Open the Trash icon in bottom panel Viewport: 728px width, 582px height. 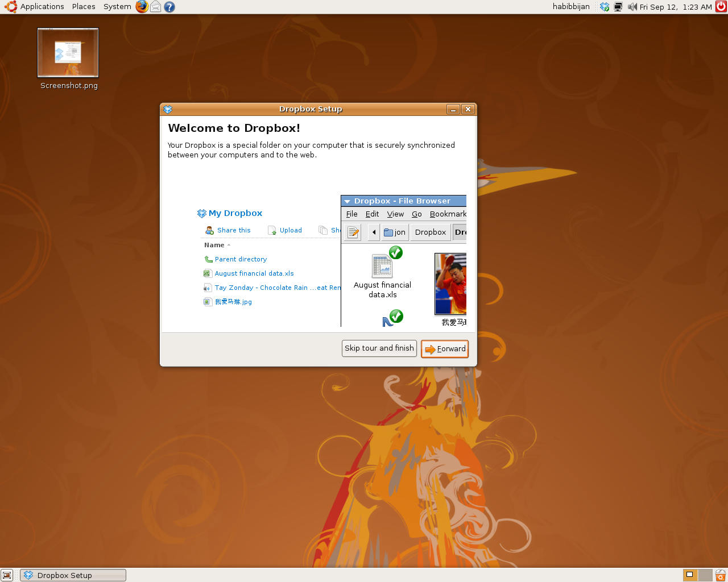point(721,575)
